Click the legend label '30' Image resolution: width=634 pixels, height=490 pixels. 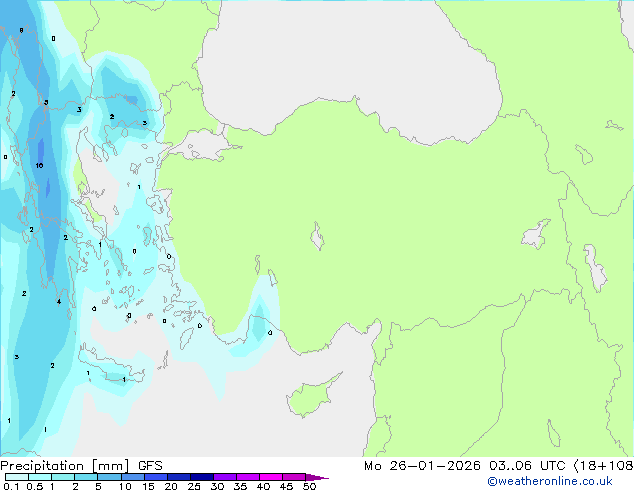217,486
